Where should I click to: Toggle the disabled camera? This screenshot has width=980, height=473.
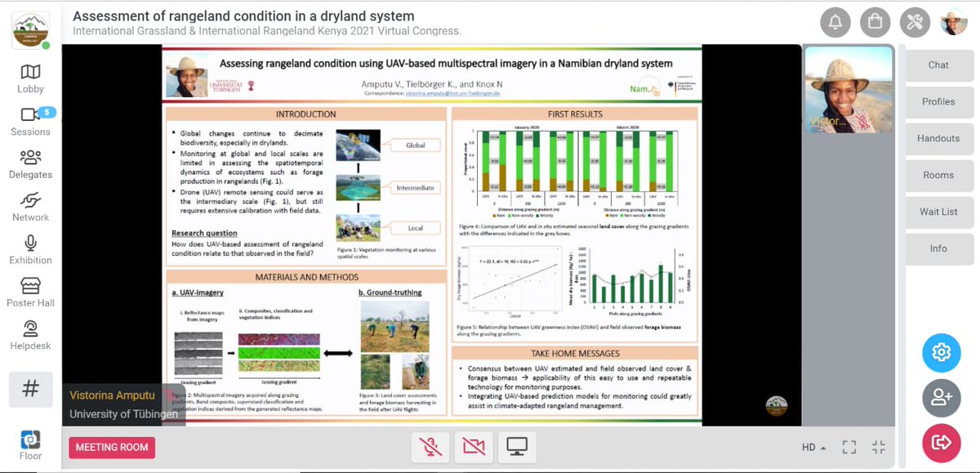[474, 446]
